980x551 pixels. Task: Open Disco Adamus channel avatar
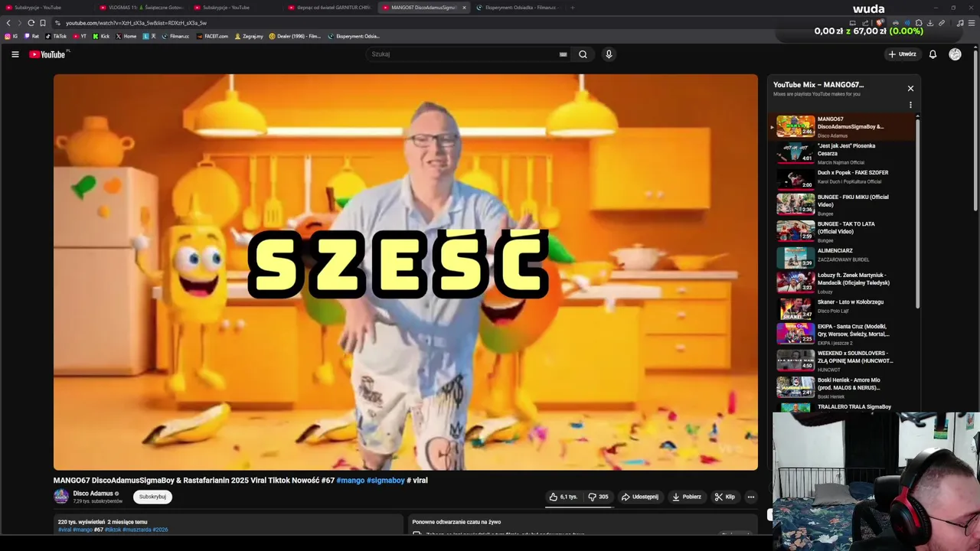61,497
